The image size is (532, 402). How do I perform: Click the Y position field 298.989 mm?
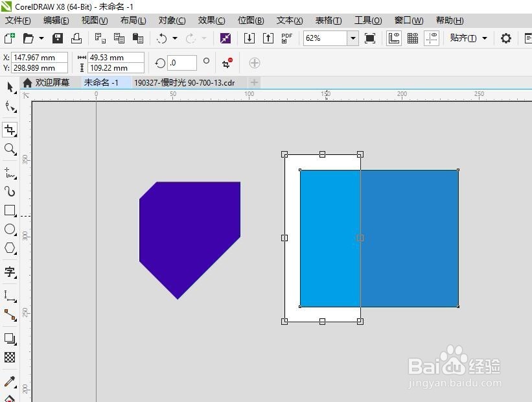pyautogui.click(x=40, y=68)
